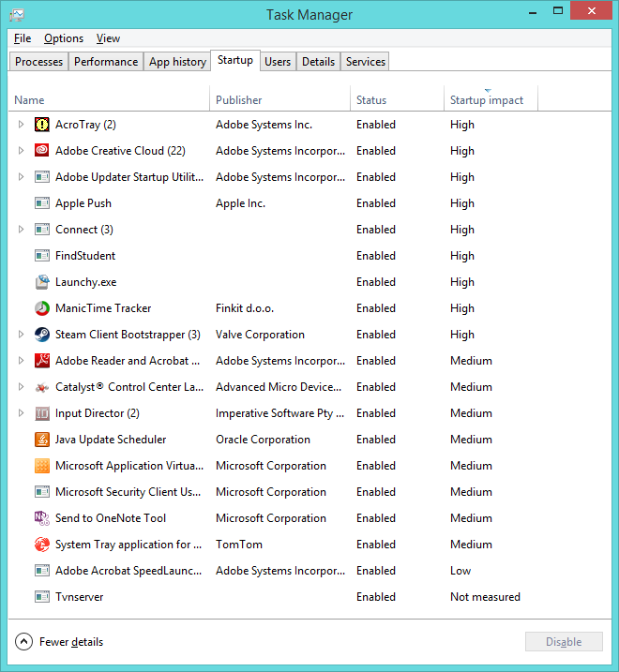Click publisher Finkit d.o.o.
Viewport: 619px width, 672px height.
(245, 308)
